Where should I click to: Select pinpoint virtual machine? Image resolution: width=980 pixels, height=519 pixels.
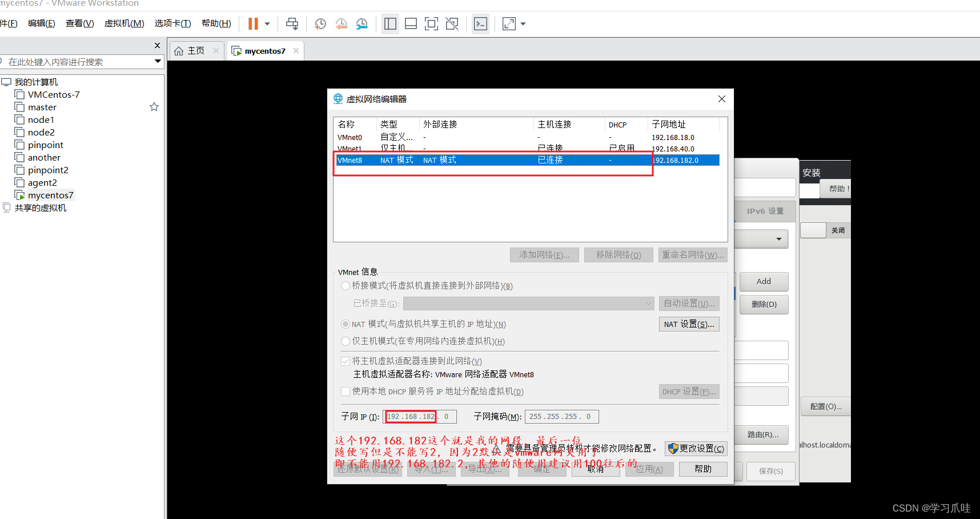tap(46, 145)
